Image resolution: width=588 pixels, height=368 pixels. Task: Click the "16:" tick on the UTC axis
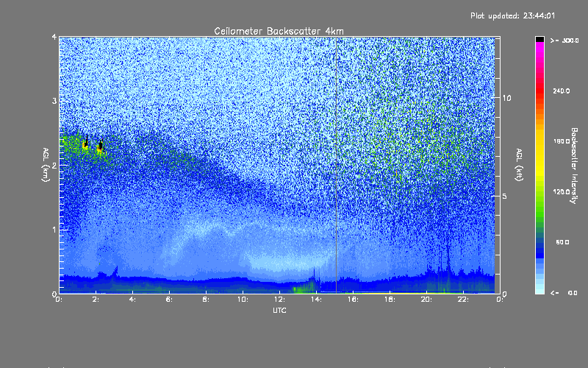[x=354, y=300]
